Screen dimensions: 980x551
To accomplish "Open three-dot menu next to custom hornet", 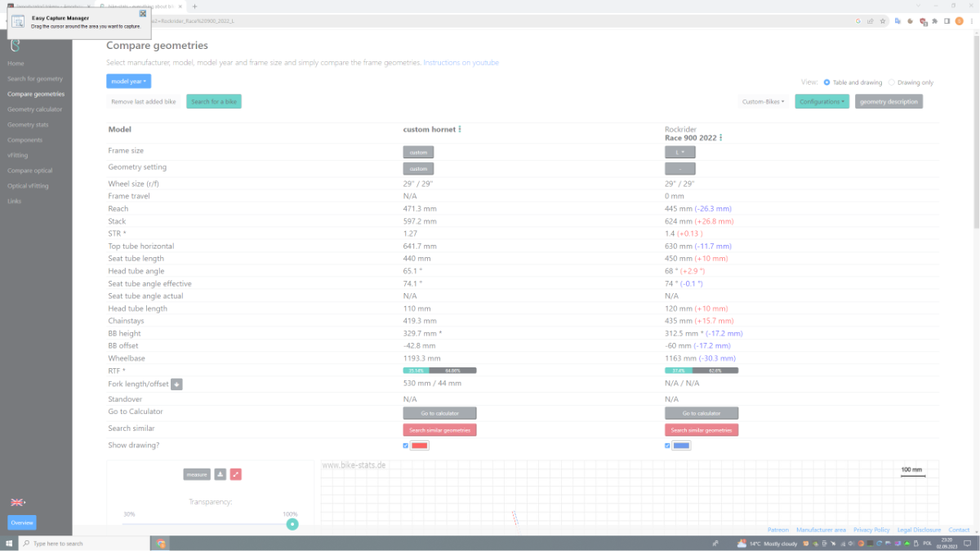I will click(x=460, y=129).
